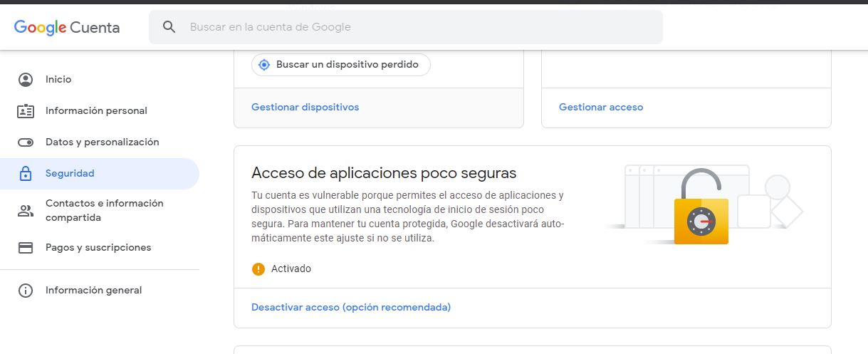
Task: Open the Gestionar dispositivos link
Action: click(x=305, y=108)
